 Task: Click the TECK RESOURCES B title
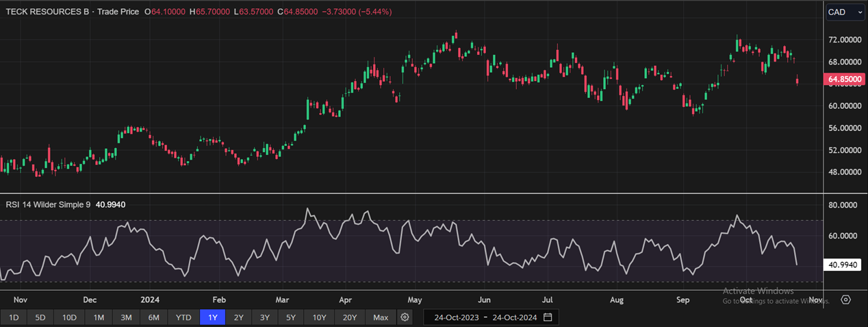(x=47, y=12)
